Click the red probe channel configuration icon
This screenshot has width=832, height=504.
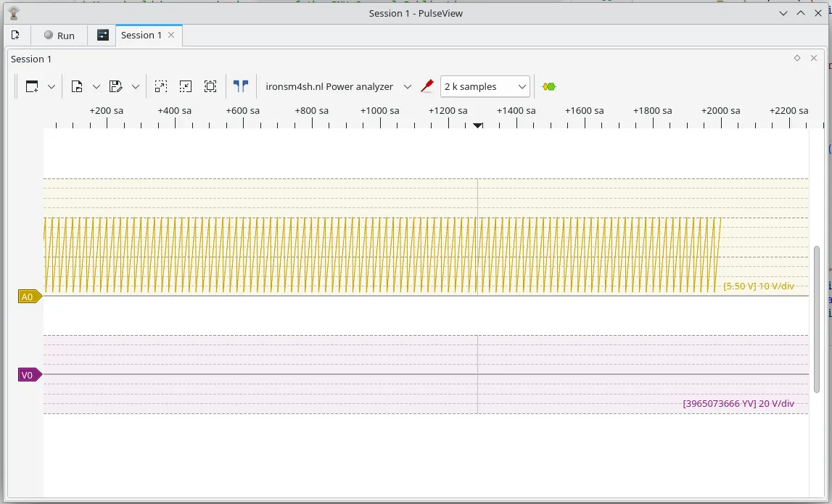(427, 86)
